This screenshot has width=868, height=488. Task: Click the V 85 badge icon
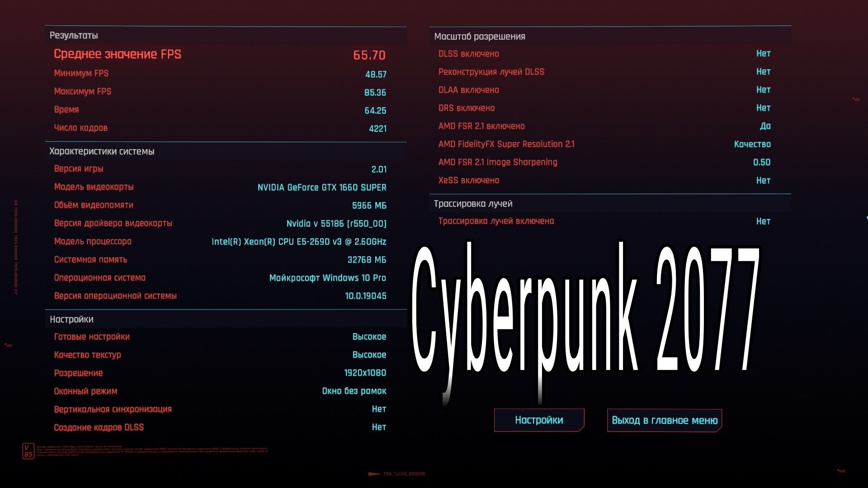(28, 451)
